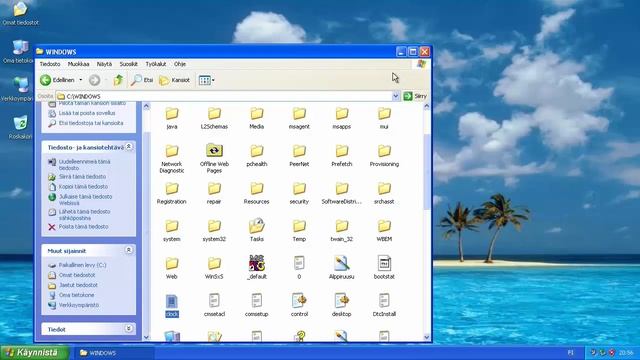640x360 pixels.
Task: Select the Media folder
Action: click(x=257, y=118)
